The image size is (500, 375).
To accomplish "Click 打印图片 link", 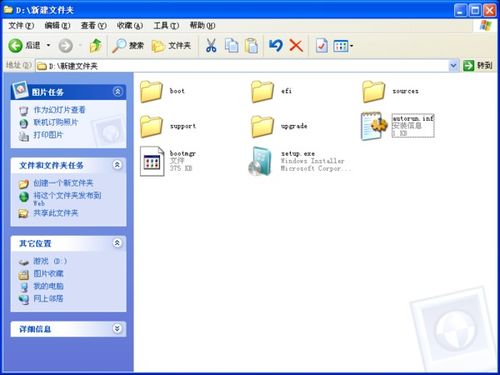I will click(48, 135).
